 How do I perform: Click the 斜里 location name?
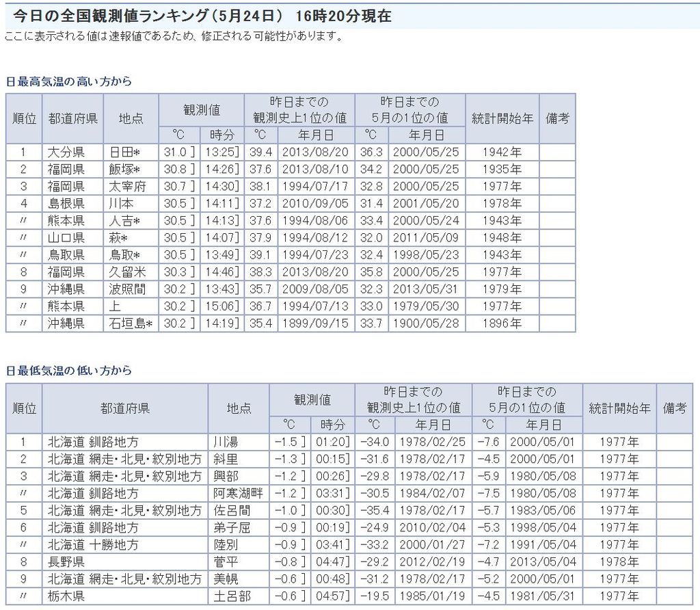click(225, 460)
